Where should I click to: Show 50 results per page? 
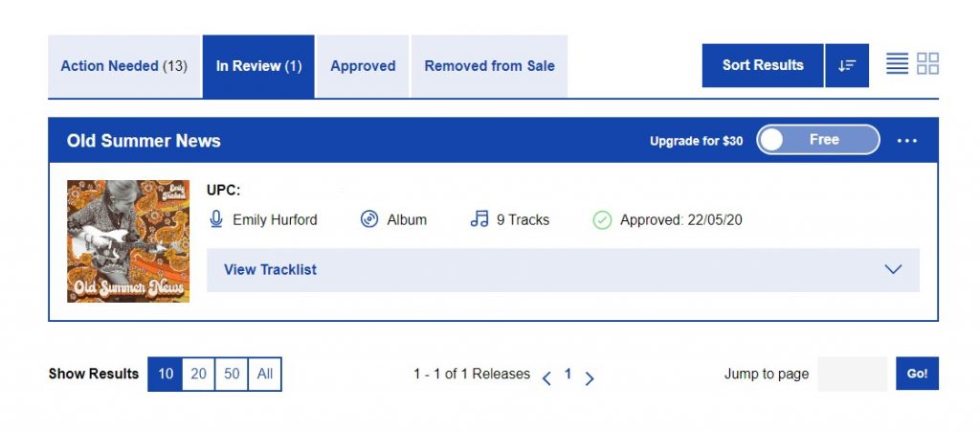coord(232,374)
